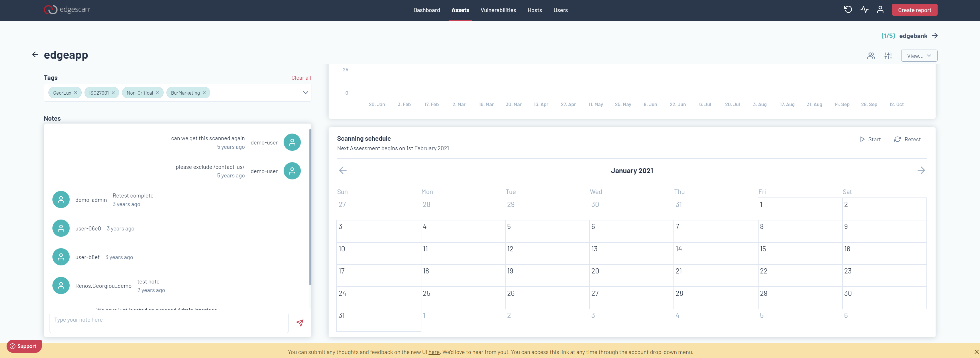Click the back arrow beside edgeapp
The width and height of the screenshot is (980, 358).
35,54
